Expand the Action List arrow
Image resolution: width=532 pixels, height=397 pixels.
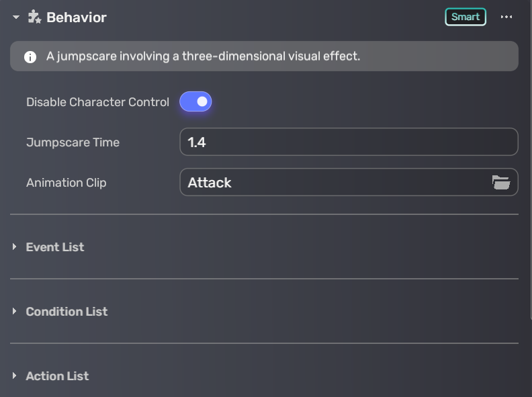[x=15, y=376]
